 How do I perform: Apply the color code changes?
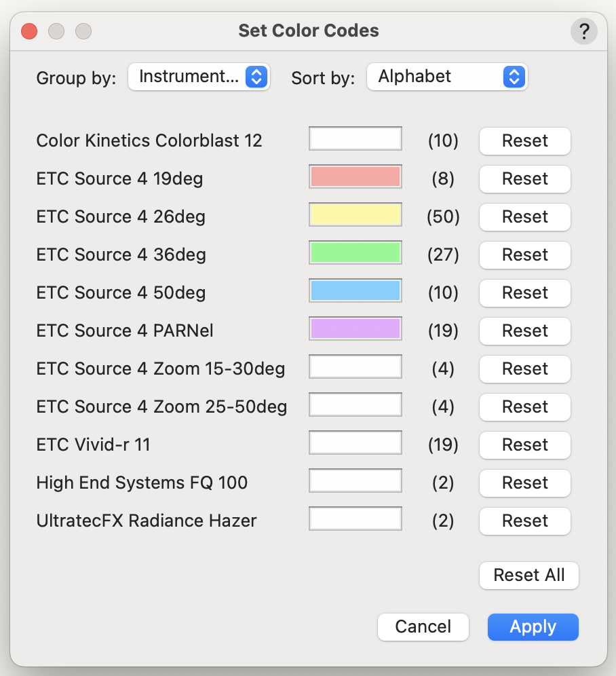point(533,626)
